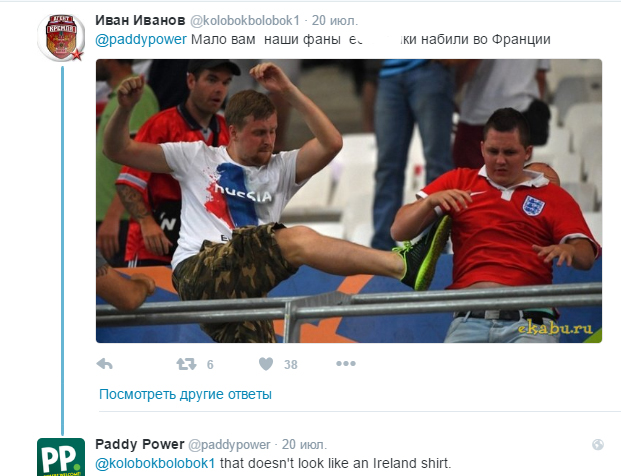This screenshot has height=476, width=621.
Task: Click the reply arrow icon under the tweet
Action: pos(105,364)
